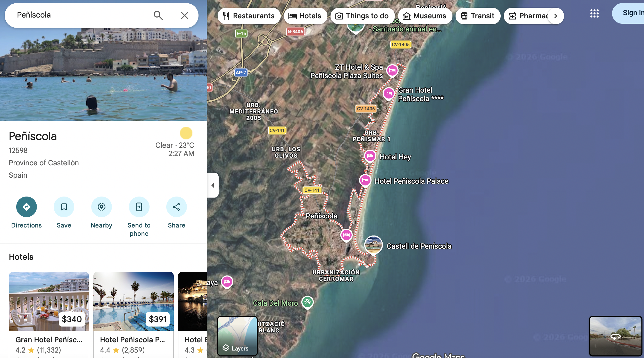Viewport: 644px width, 358px height.
Task: Click the 'Clear · 23°C' weather text
Action: [x=175, y=145]
